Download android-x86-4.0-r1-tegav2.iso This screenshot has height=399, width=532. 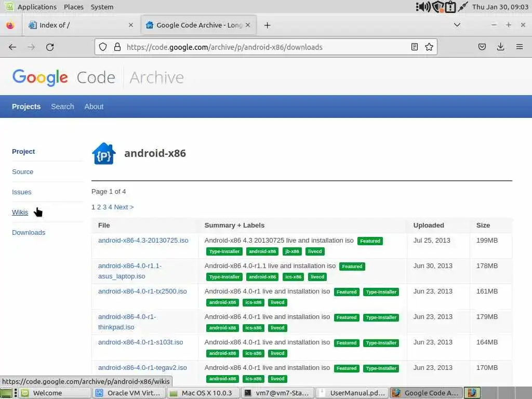[142, 368]
